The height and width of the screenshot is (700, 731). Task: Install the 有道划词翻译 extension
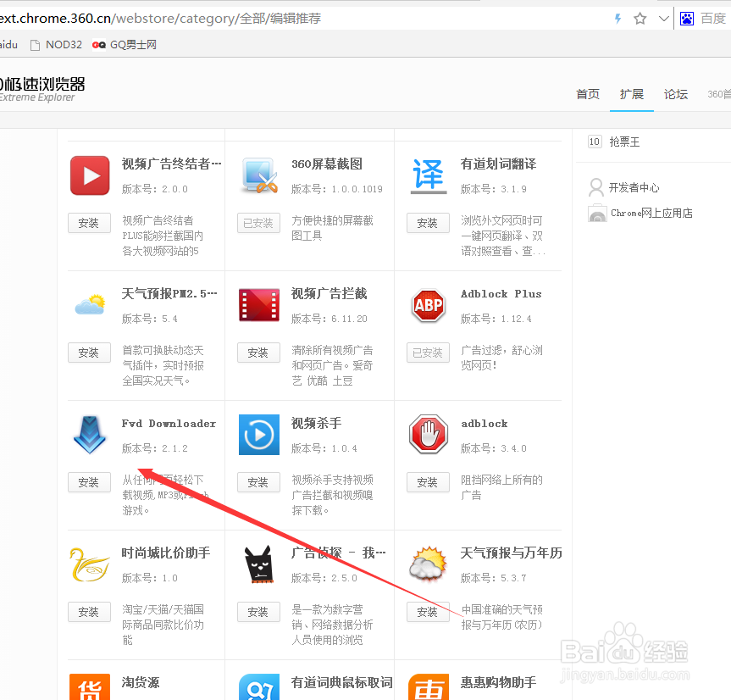click(428, 223)
